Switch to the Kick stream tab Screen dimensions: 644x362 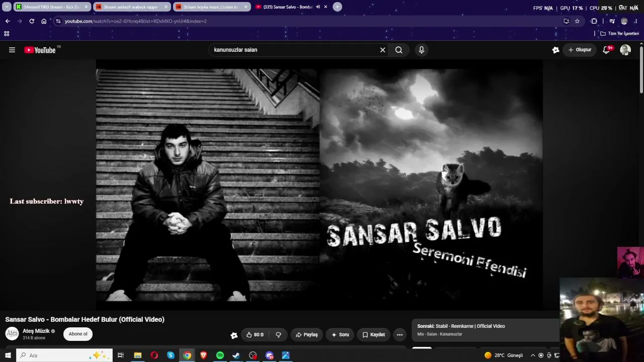point(52,7)
